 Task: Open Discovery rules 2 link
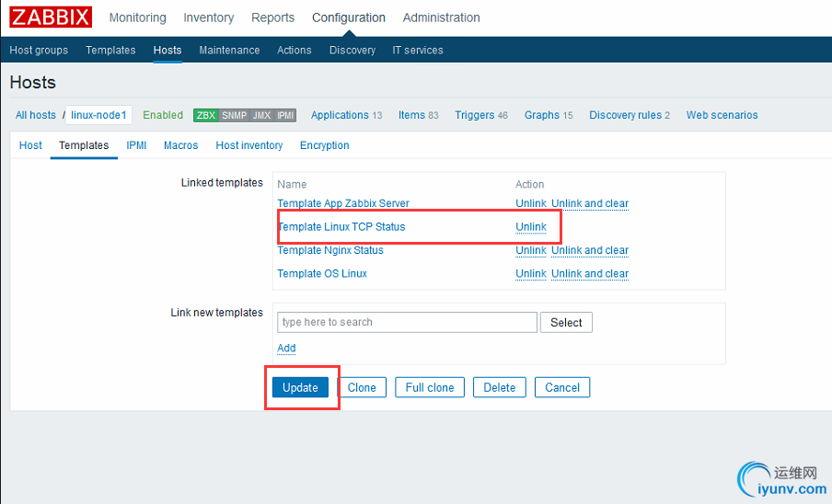tap(630, 115)
